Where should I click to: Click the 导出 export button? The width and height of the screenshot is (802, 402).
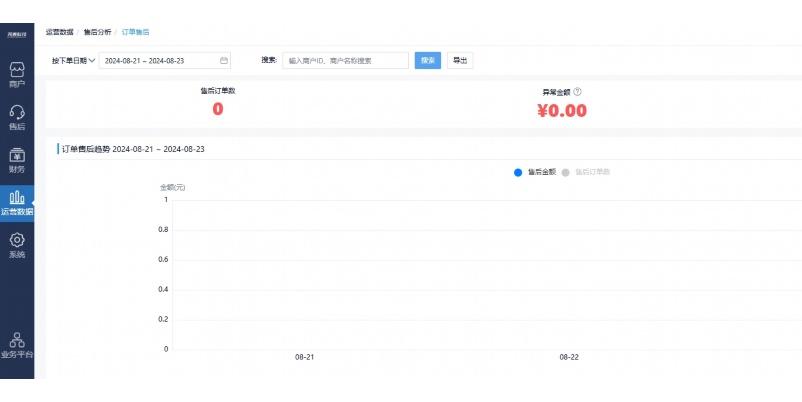pos(460,60)
